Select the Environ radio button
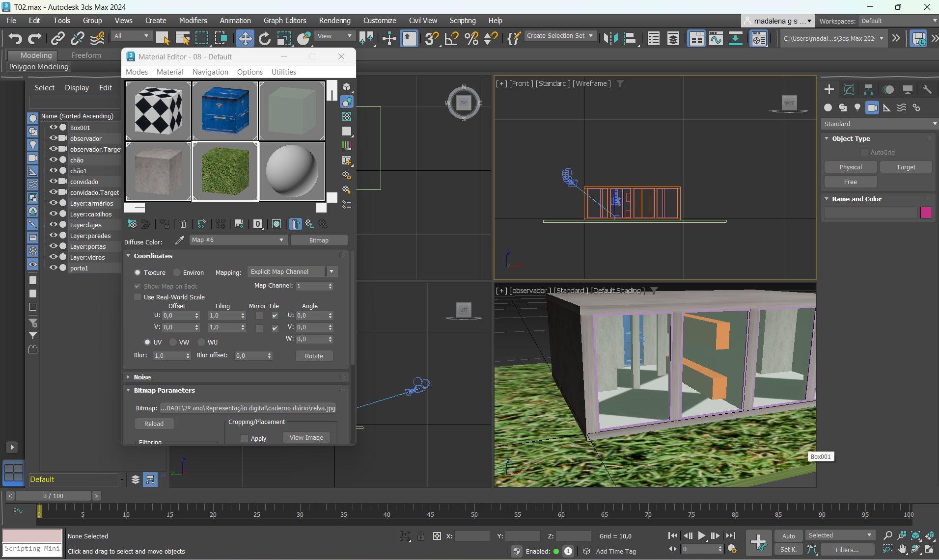The width and height of the screenshot is (939, 560). pyautogui.click(x=177, y=272)
